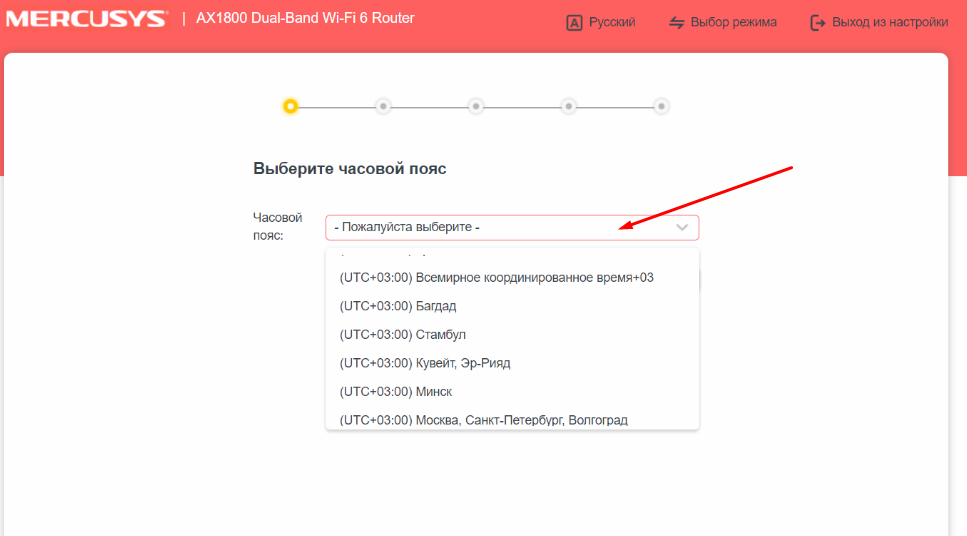Select 'Москва, Санкт-Петербург, Волгоград' time zone
This screenshot has height=536, width=967.
(483, 420)
